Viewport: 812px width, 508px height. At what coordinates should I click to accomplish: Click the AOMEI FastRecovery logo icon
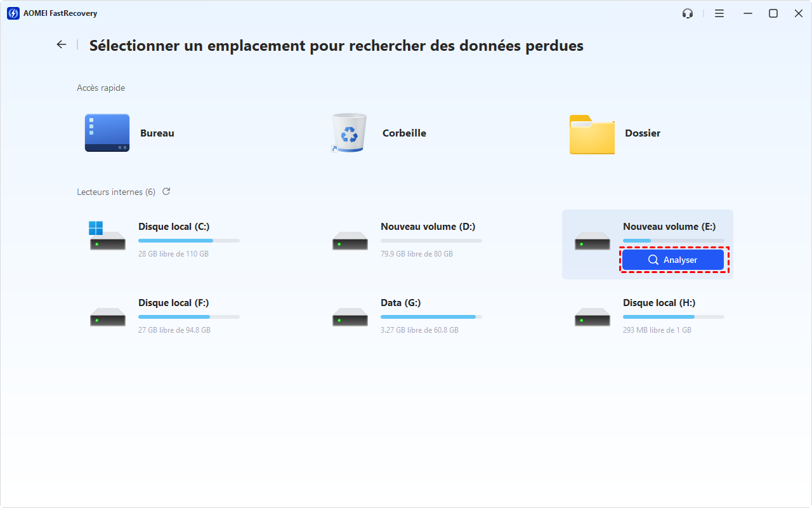pos(13,13)
